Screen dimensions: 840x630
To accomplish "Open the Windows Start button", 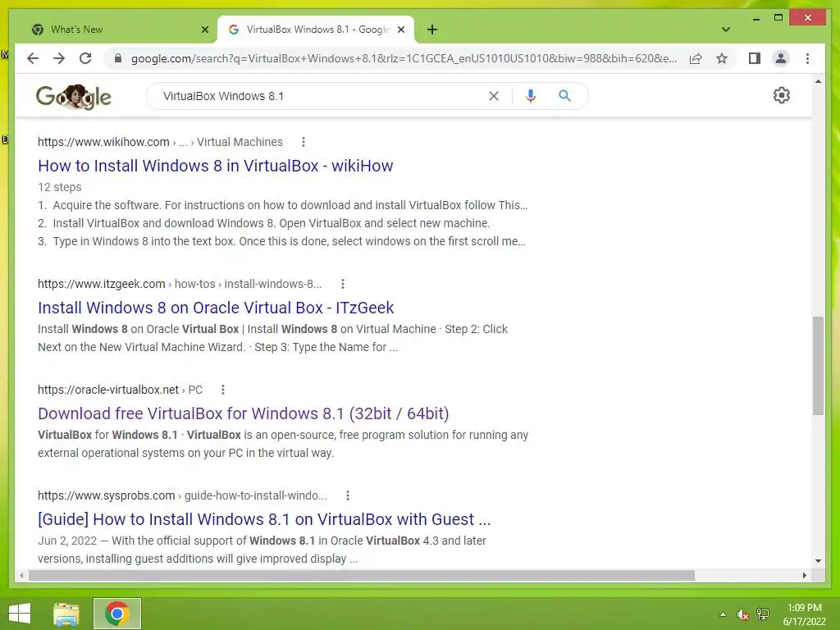I will point(20,614).
